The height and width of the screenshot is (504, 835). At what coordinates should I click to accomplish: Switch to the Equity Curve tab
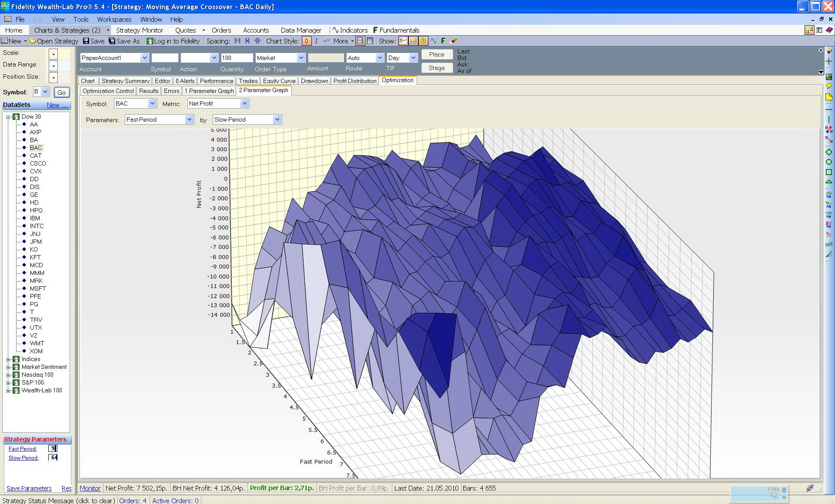click(x=279, y=81)
